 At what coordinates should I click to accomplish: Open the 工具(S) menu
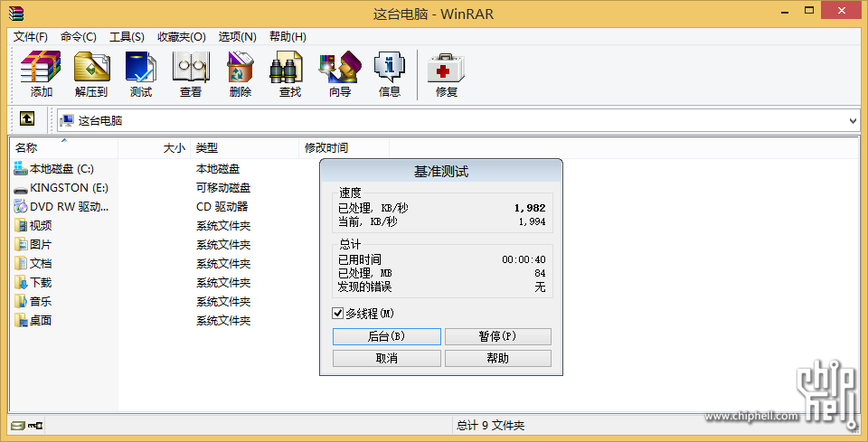pos(127,36)
